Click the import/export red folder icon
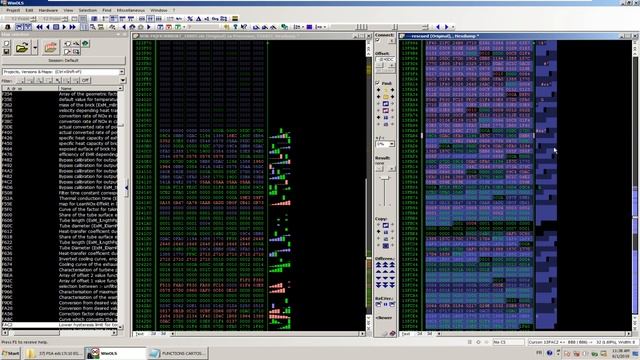640x360 pixels. click(51, 48)
